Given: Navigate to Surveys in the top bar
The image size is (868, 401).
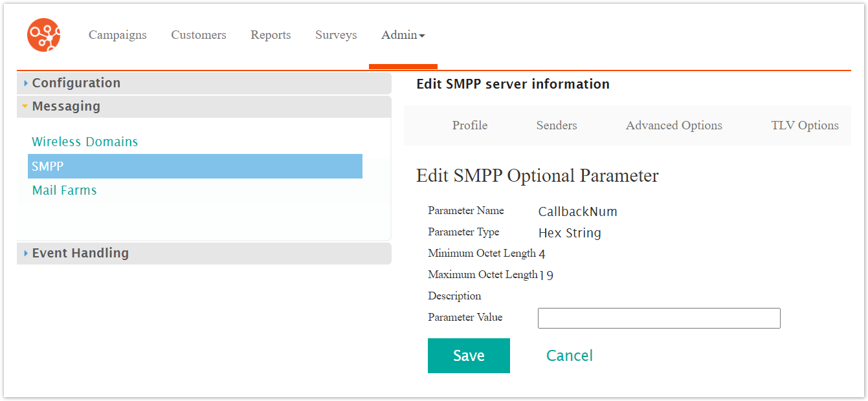Looking at the screenshot, I should click(336, 35).
